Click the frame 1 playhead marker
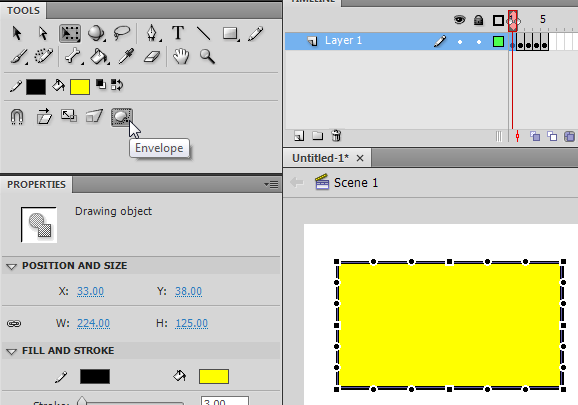 pos(512,21)
